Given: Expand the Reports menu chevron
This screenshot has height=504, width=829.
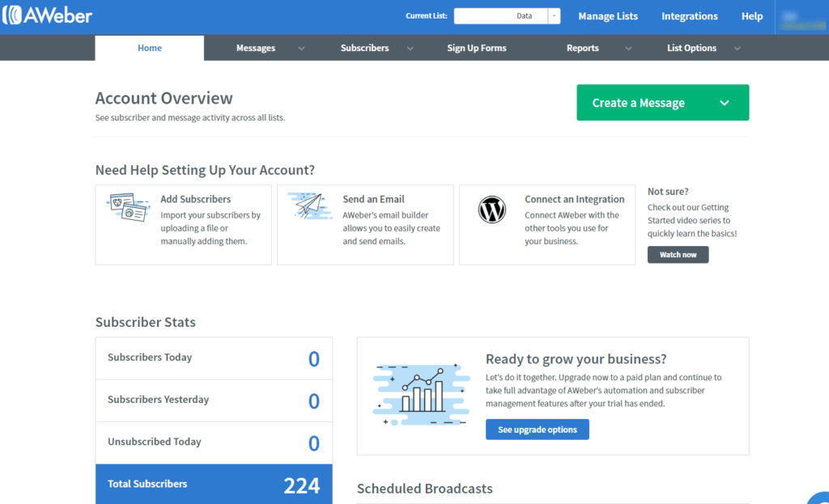Looking at the screenshot, I should coord(628,49).
